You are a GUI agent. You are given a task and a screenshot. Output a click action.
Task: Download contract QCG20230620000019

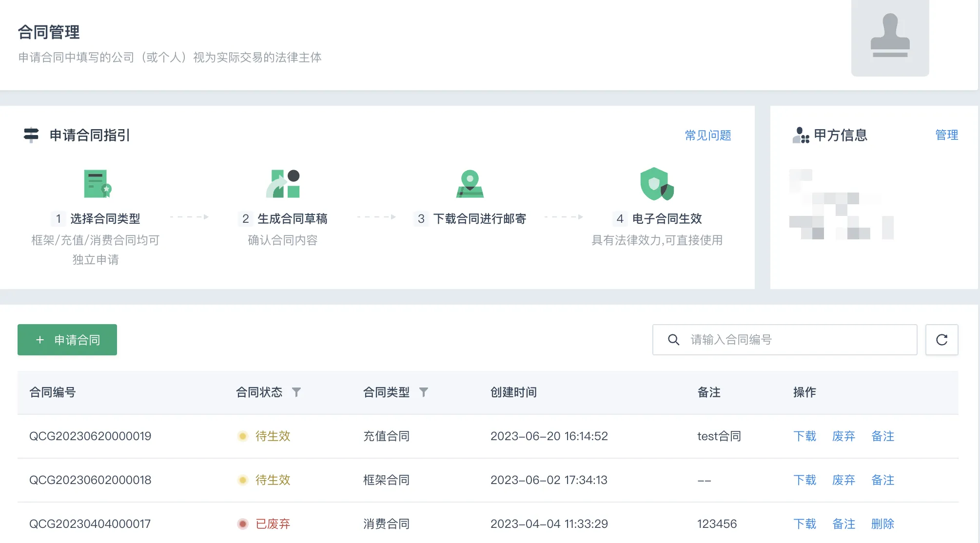tap(804, 436)
